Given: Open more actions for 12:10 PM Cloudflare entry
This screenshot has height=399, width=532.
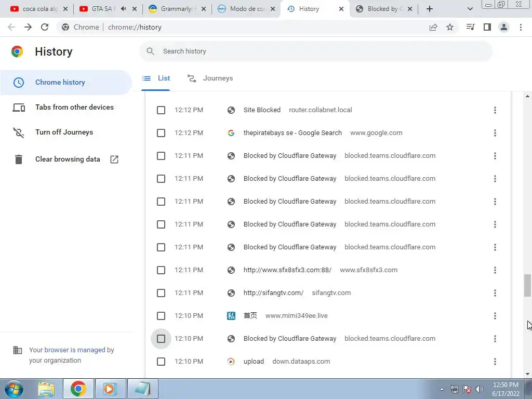Looking at the screenshot, I should click(x=495, y=339).
